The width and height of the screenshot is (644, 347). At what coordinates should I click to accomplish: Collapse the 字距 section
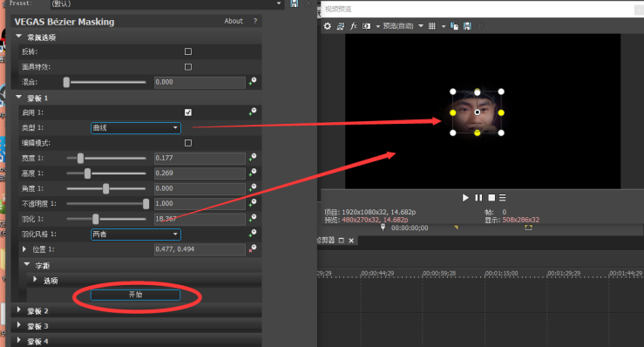point(27,264)
